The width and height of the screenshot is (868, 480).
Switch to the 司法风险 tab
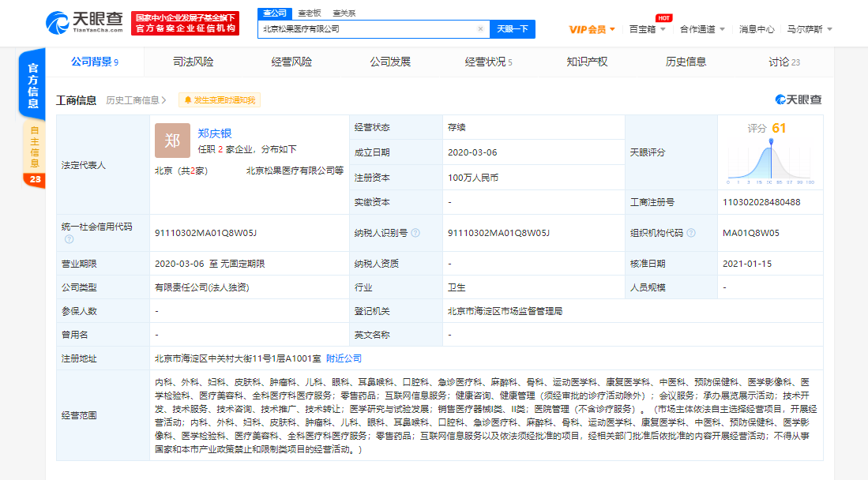tap(193, 62)
